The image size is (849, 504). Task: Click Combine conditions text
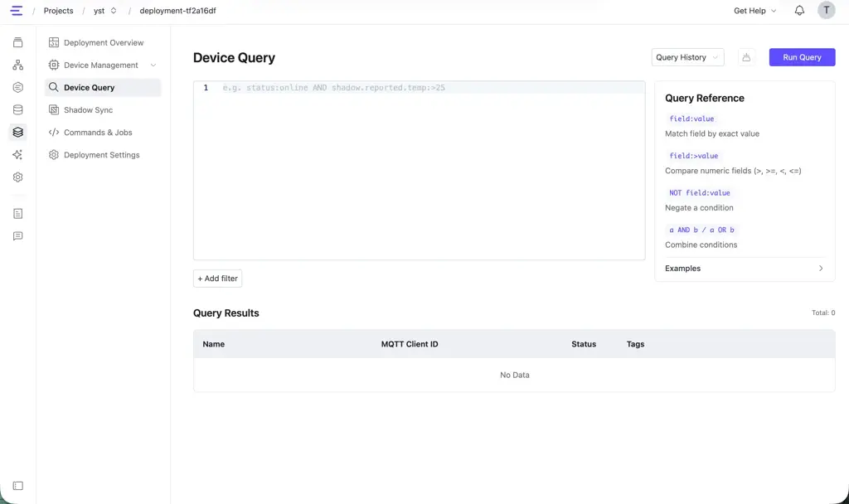701,245
